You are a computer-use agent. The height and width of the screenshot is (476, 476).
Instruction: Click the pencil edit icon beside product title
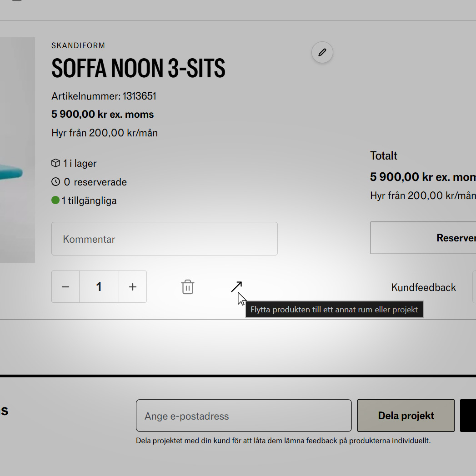coord(322,53)
